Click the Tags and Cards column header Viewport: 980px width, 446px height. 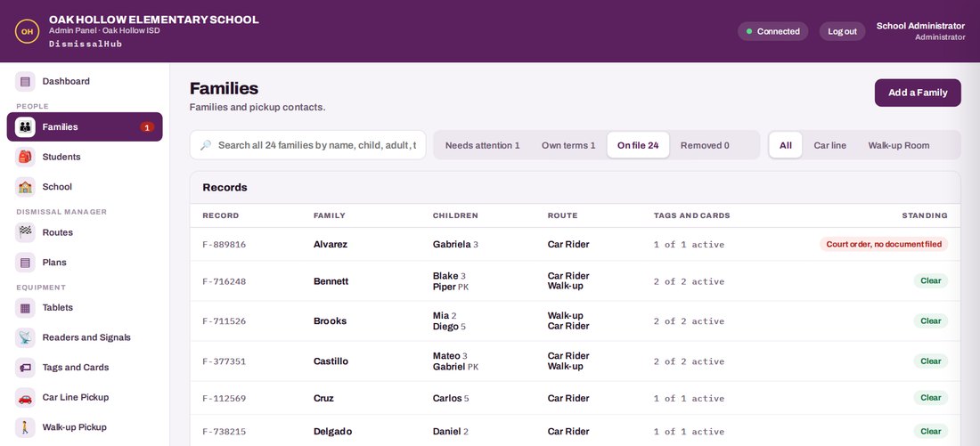[x=692, y=215]
